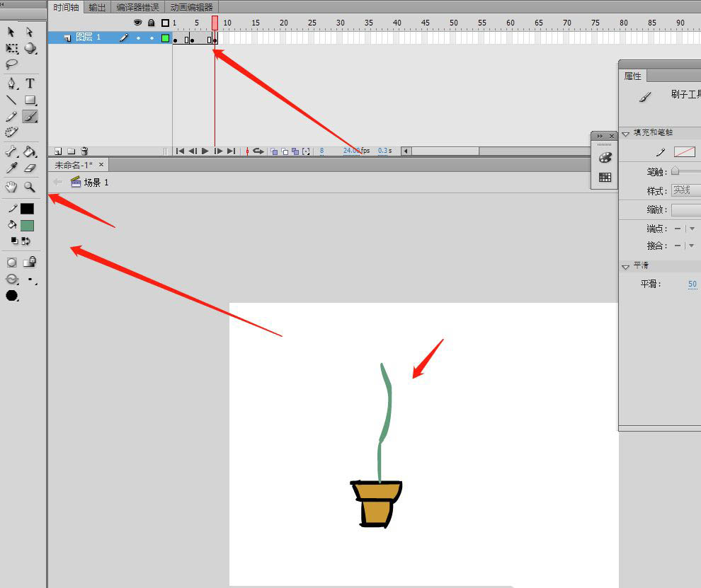Switch to the 输出 tab
The width and height of the screenshot is (701, 588).
(x=97, y=7)
